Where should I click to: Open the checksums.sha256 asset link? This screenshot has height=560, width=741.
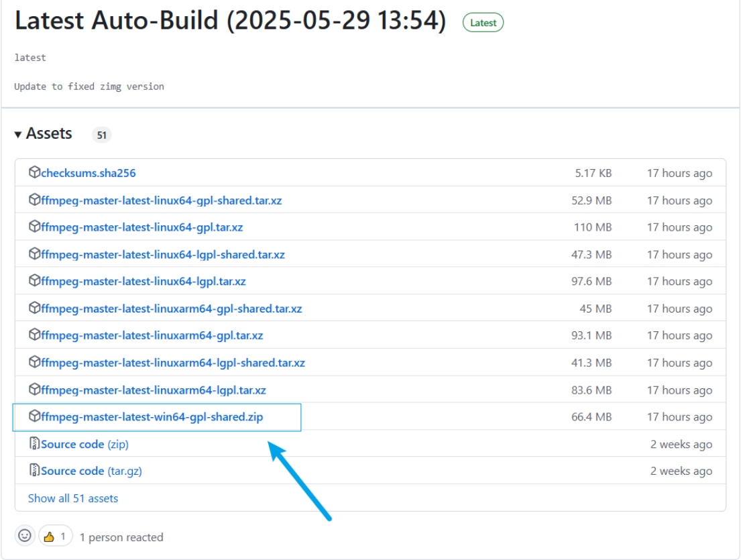(x=88, y=173)
